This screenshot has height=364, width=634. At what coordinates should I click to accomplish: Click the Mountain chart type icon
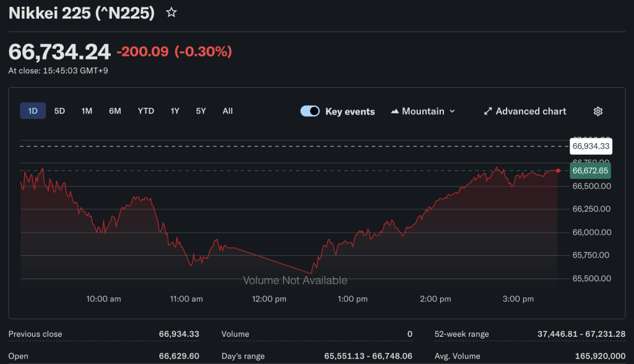[x=394, y=111]
